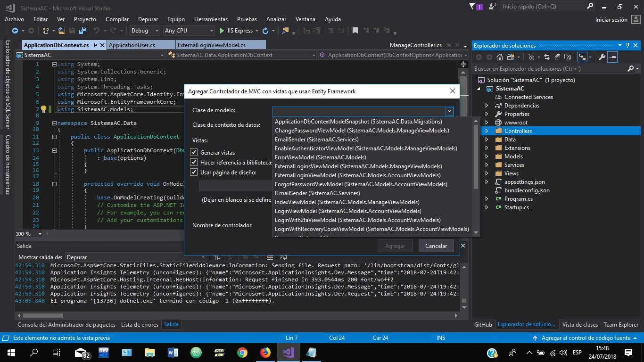
Task: Click the Undo arrow icon
Action: tap(97, 31)
